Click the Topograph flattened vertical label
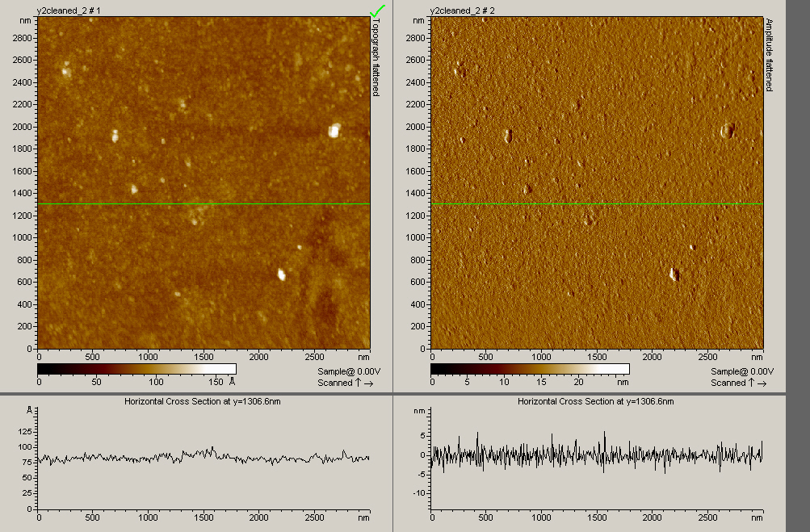Viewport: 810px width, 532px height. pyautogui.click(x=376, y=58)
